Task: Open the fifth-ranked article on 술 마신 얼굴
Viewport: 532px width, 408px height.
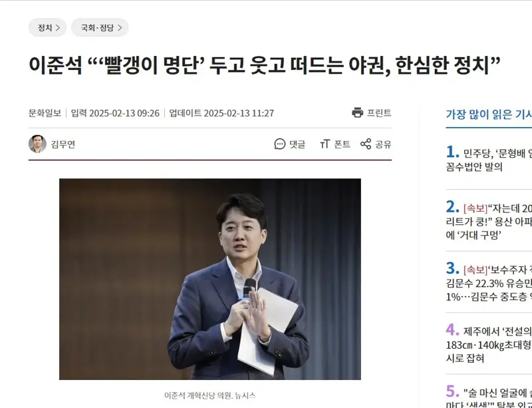Action: click(x=489, y=396)
